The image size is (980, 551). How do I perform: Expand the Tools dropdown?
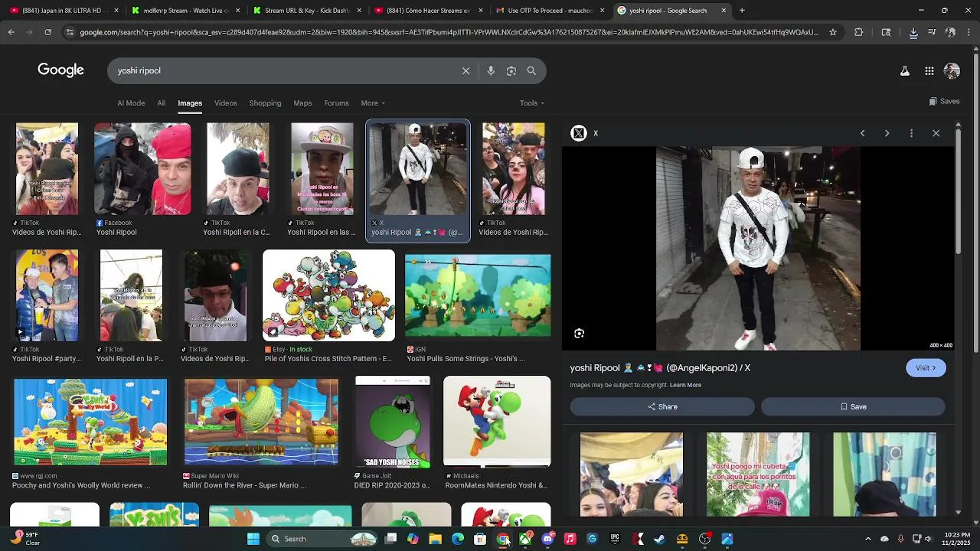tap(532, 103)
